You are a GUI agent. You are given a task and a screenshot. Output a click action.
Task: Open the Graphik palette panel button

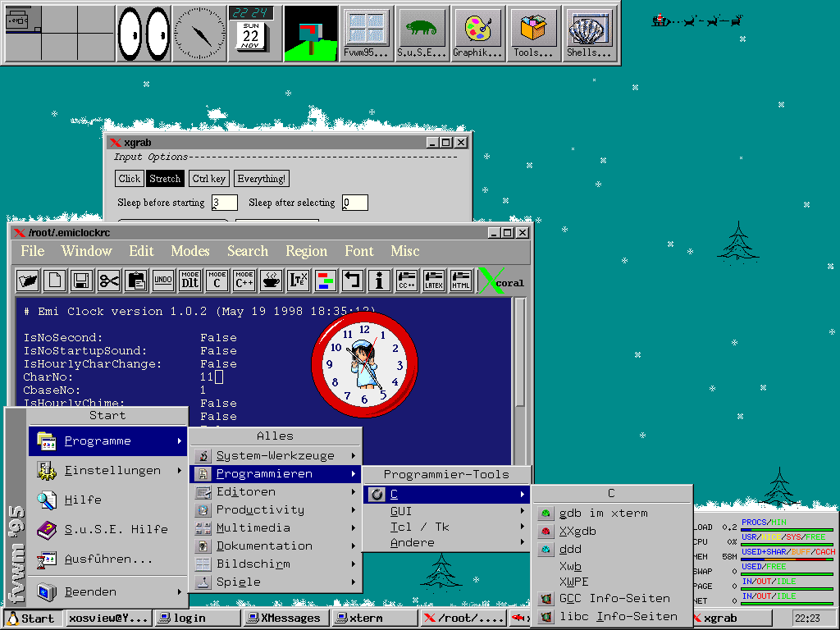[478, 34]
